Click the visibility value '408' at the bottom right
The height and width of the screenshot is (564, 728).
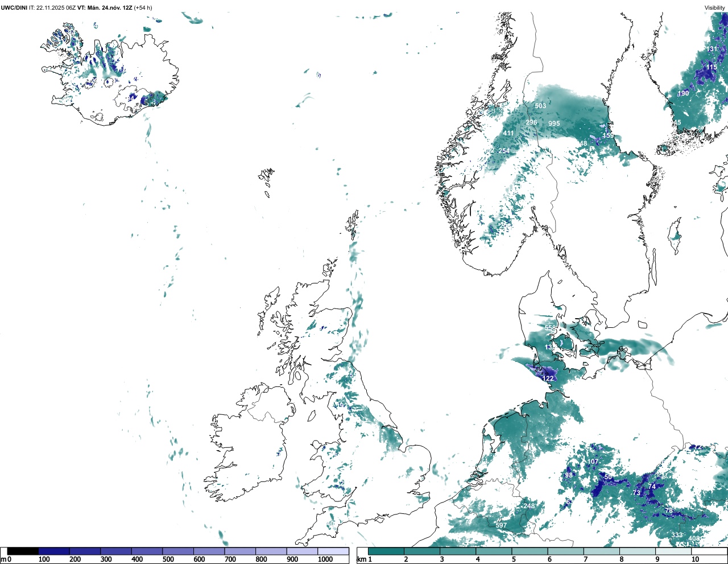coord(694,538)
